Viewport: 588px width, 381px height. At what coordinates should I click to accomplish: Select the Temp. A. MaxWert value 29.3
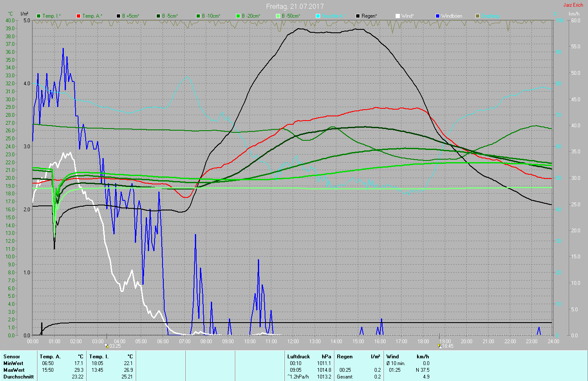pyautogui.click(x=79, y=370)
